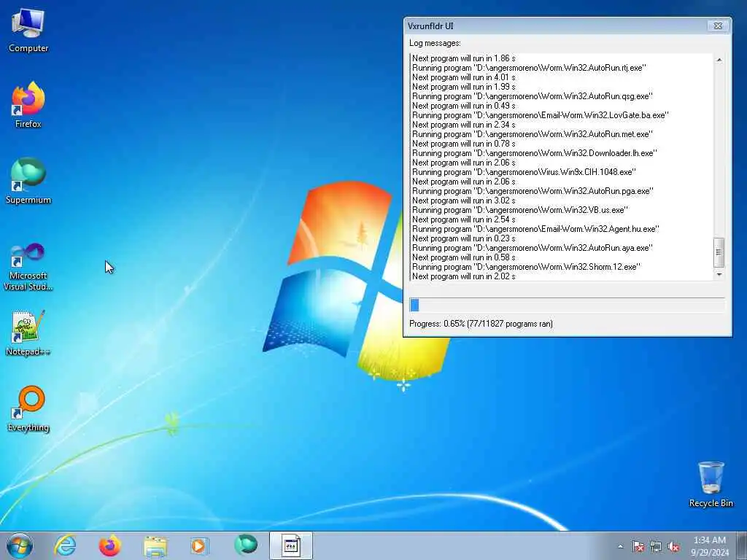
Task: Open Windows Explorer from the taskbar
Action: coord(155,545)
